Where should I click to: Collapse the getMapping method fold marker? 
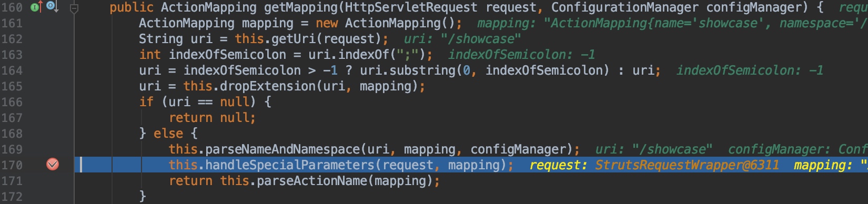74,8
